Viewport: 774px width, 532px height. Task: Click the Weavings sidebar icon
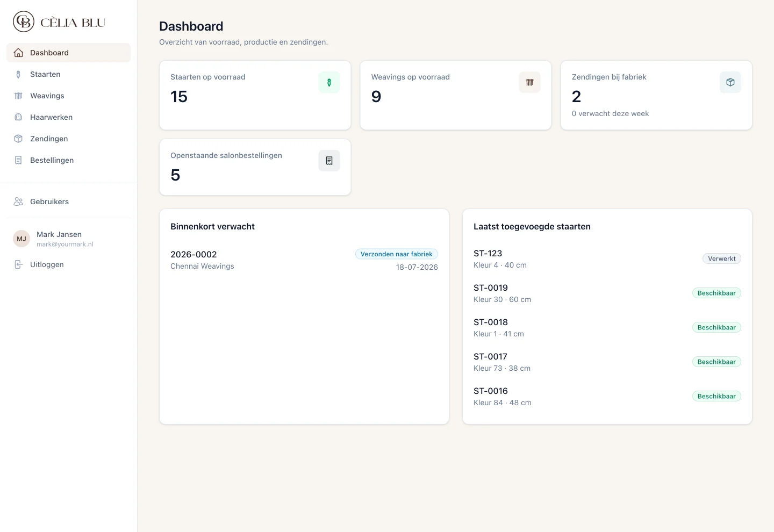[x=18, y=96]
